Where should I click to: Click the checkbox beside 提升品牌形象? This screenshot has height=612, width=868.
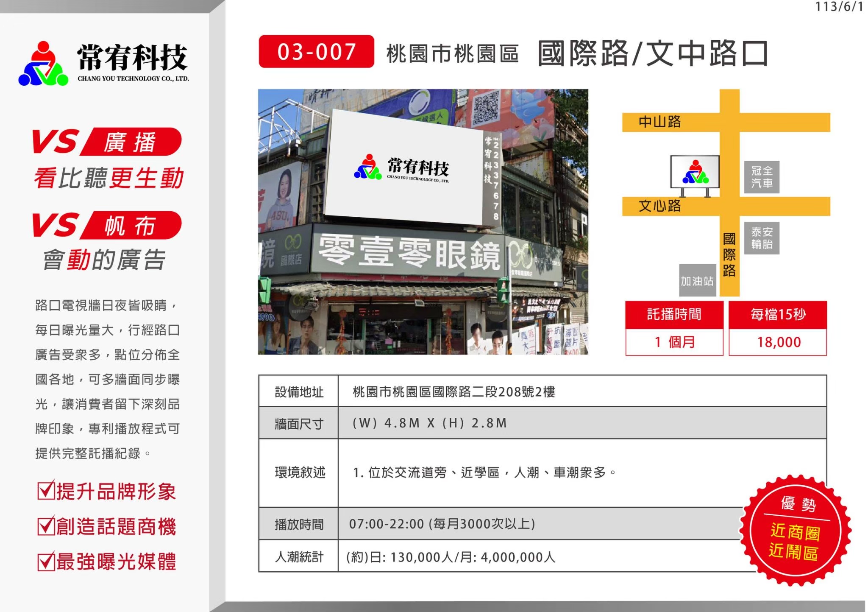[x=46, y=490]
